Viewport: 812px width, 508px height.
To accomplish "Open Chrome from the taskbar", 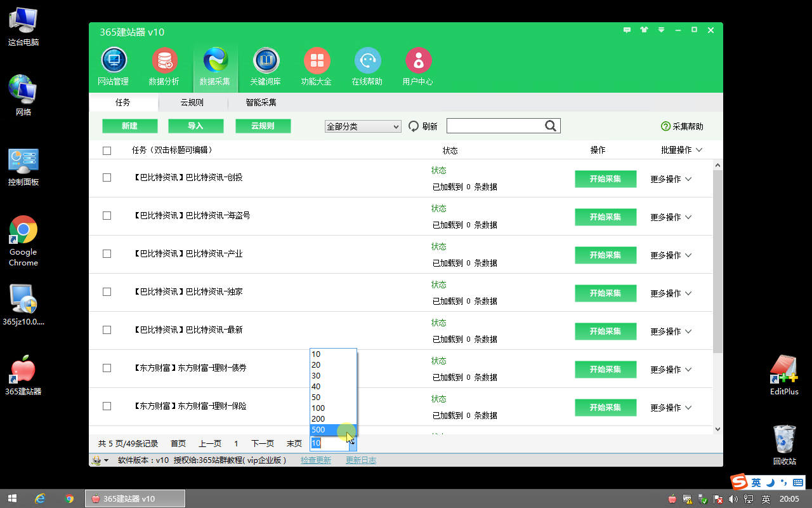I will (x=69, y=498).
